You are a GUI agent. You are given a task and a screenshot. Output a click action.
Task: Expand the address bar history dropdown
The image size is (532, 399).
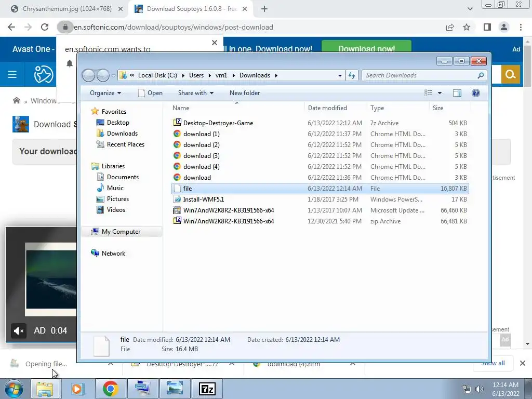click(x=340, y=75)
